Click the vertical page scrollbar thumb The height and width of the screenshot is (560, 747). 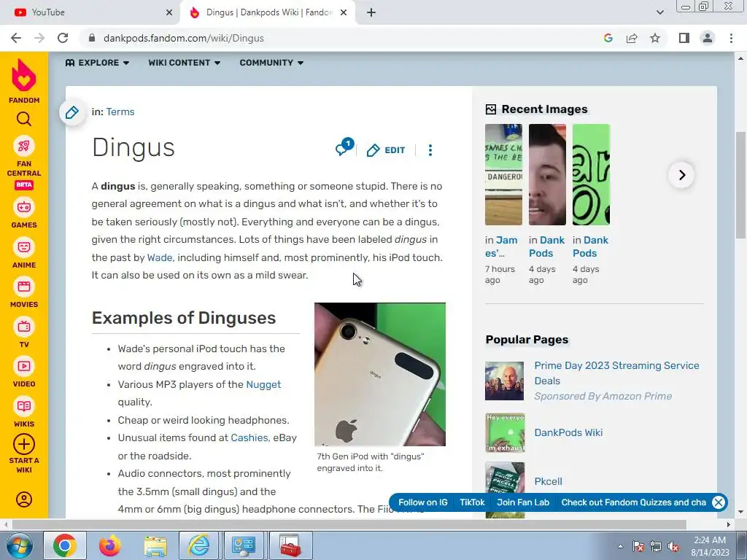(x=741, y=184)
